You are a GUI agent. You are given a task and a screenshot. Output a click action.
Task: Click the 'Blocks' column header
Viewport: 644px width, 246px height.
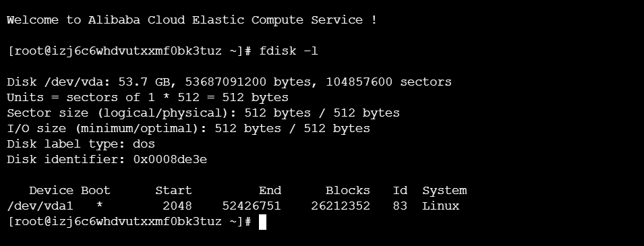tap(348, 191)
